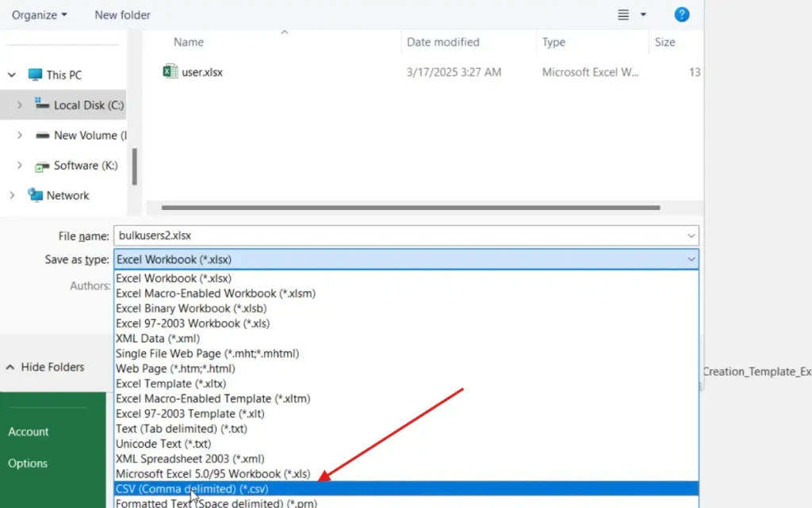
Task: Click the view layout list icon
Action: [x=623, y=15]
